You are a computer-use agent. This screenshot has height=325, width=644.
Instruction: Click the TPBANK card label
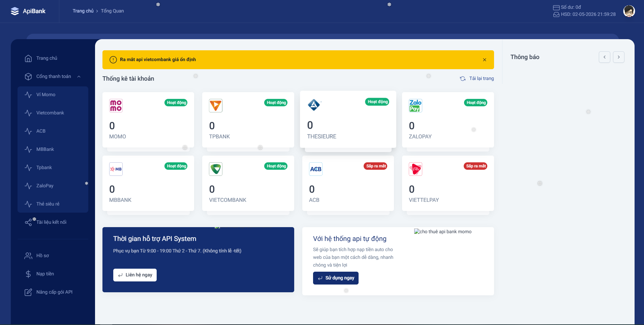(219, 137)
